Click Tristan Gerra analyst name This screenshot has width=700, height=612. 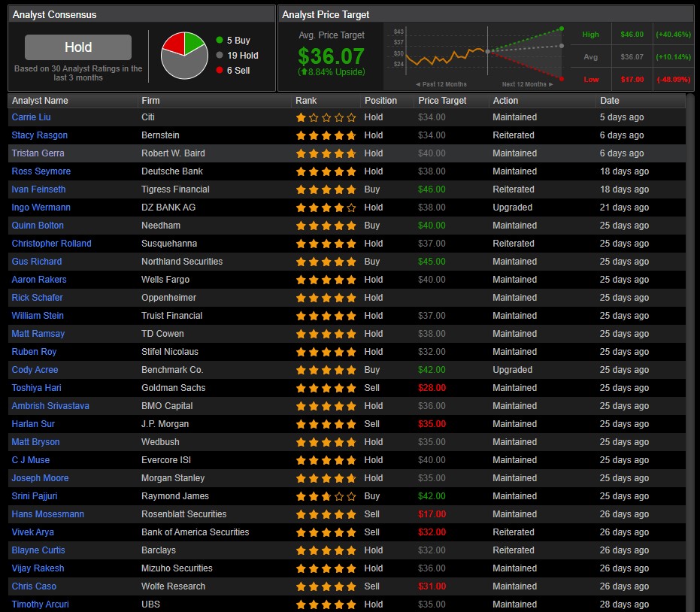tap(38, 153)
